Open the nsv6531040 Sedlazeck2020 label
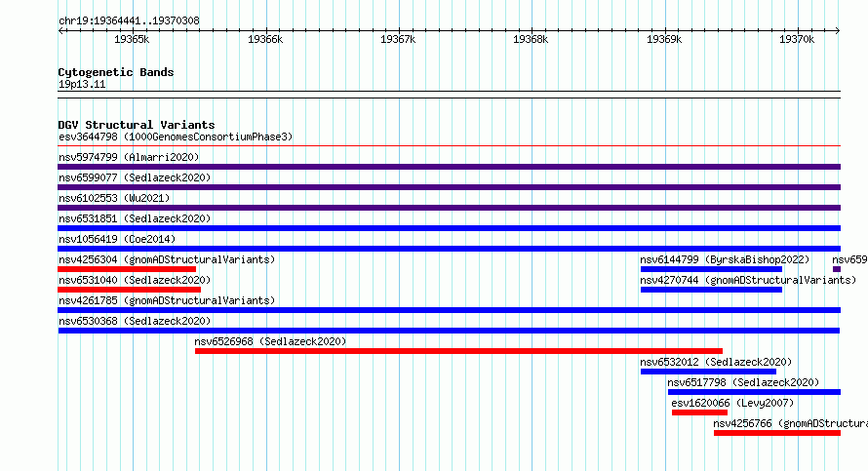Screen dimensions: 868x471 pyautogui.click(x=135, y=280)
